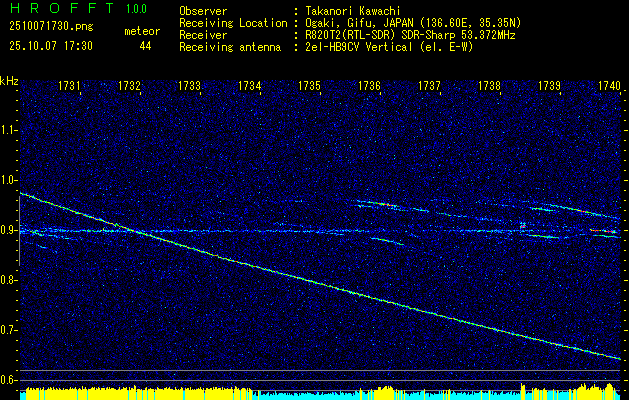Click the SDR-Sharp 53.372MHz frequency text
Image resolution: width=629 pixels, height=400 pixels.
[x=457, y=35]
